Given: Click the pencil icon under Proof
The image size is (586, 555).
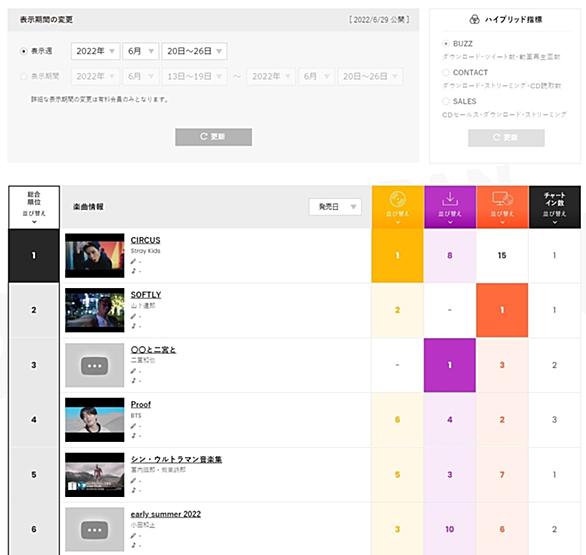Looking at the screenshot, I should (x=133, y=426).
